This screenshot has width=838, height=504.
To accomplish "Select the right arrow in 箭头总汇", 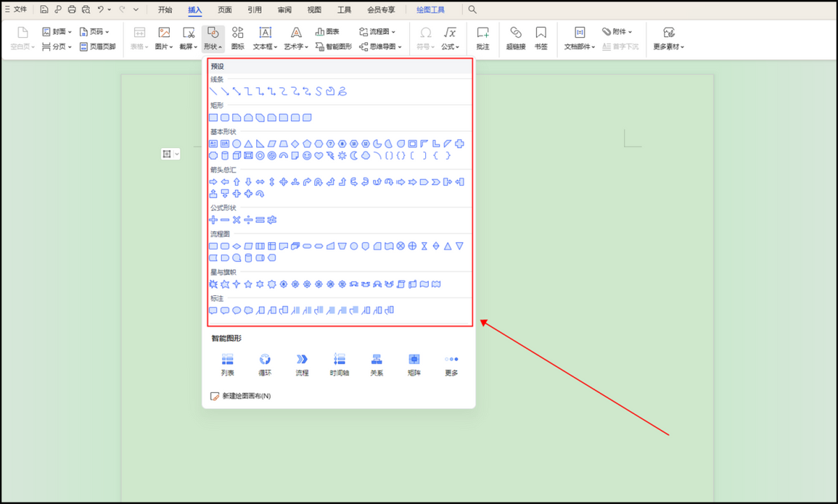I will [214, 181].
